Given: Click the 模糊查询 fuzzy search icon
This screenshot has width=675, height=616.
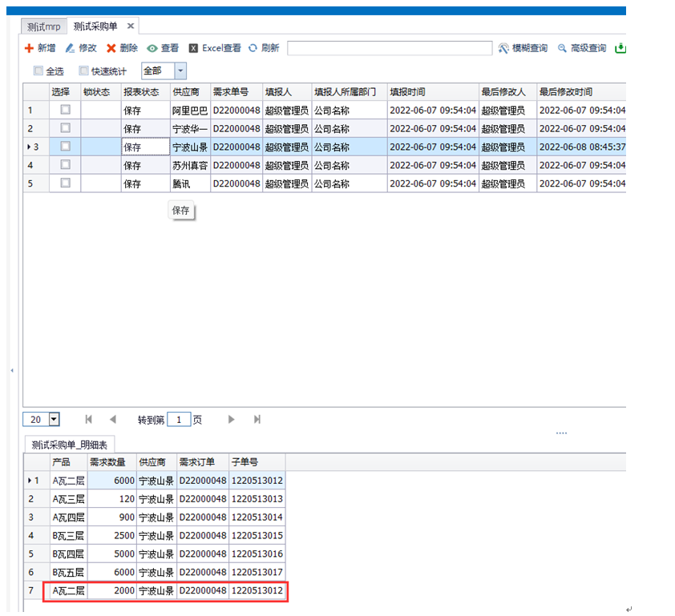Looking at the screenshot, I should pos(503,48).
